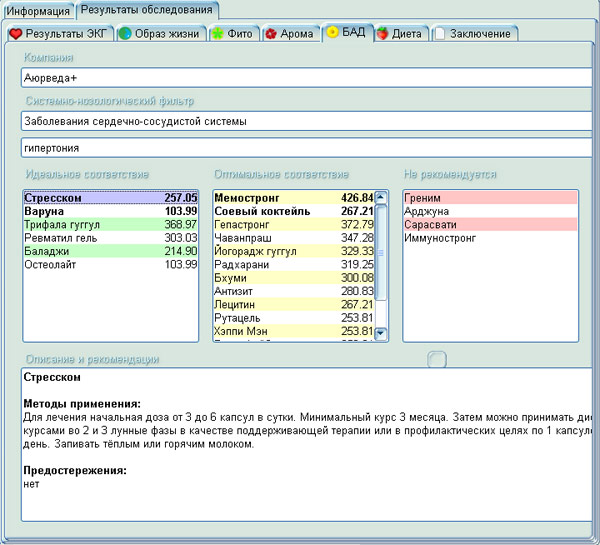
Task: Click the scroll up arrow in Оптимальное соответствие list
Action: tap(381, 198)
